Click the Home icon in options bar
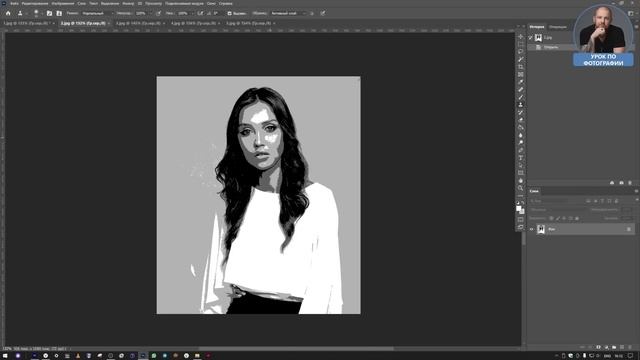Screen dimensions: 640x360 pos(8,13)
